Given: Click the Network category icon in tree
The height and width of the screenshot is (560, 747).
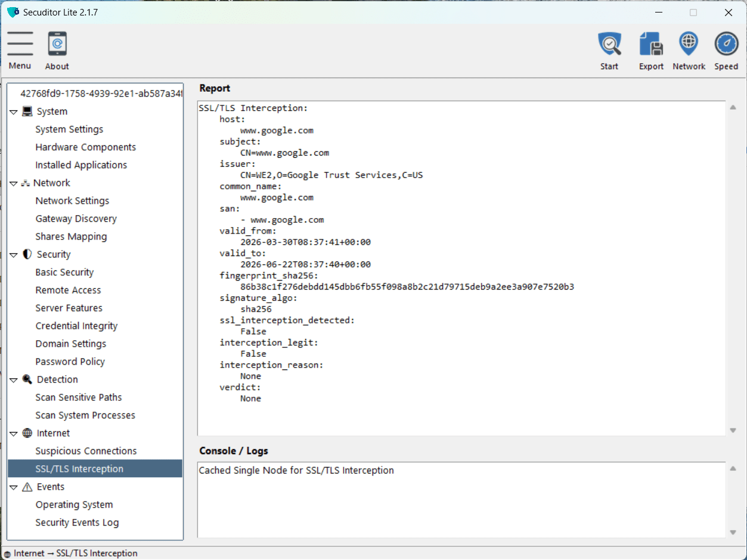Looking at the screenshot, I should (26, 183).
